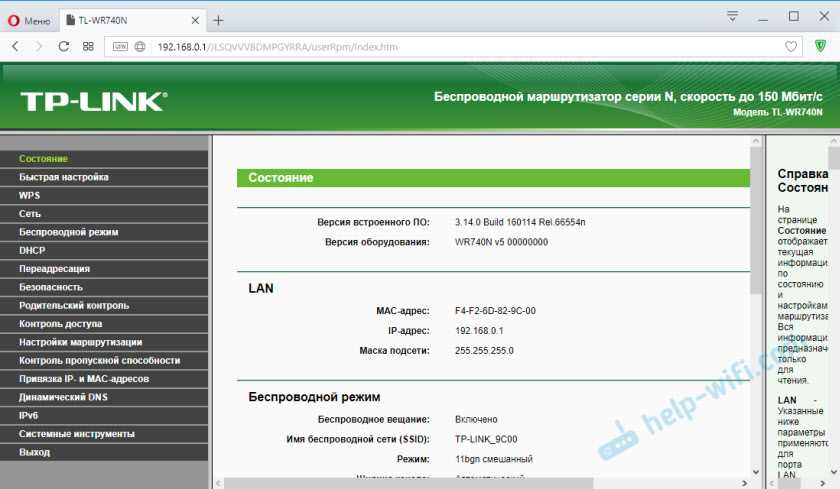Open the ad blocker shield icon
Screen dimensions: 840x489
click(820, 46)
